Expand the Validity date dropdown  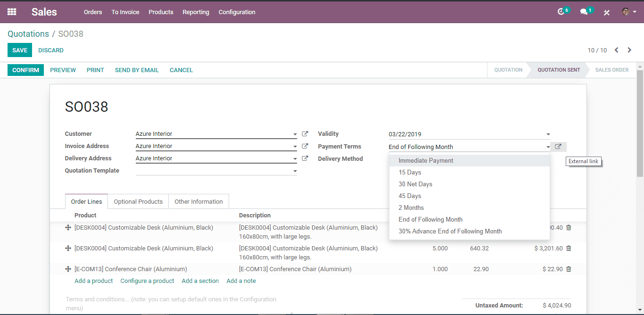coord(548,134)
